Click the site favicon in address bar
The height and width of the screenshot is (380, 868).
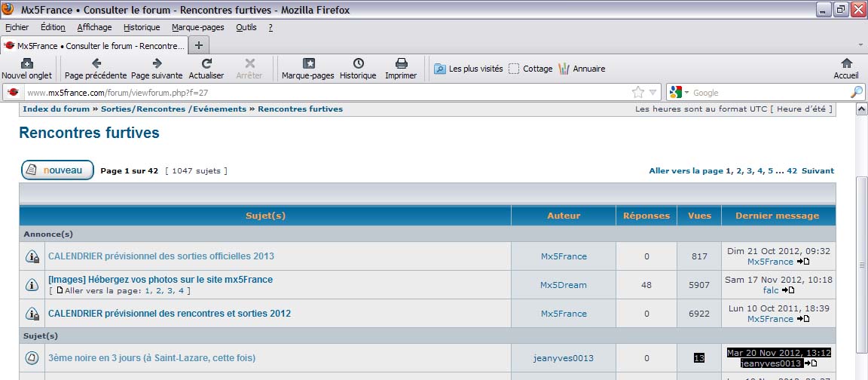(14, 93)
